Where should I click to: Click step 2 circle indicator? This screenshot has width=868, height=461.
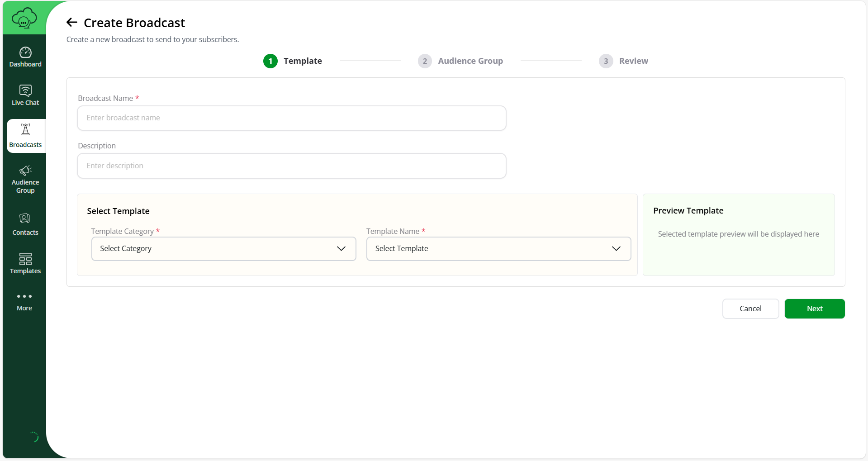(x=425, y=61)
